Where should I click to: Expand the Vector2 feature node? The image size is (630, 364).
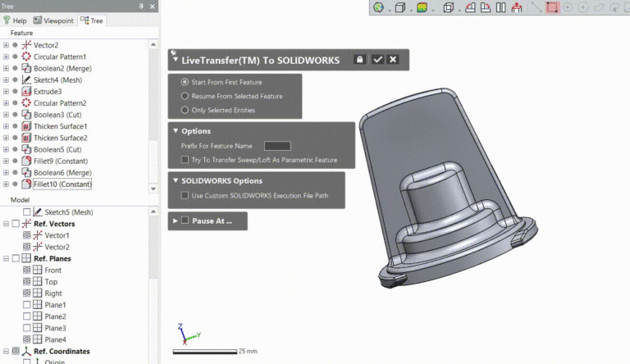[6, 45]
